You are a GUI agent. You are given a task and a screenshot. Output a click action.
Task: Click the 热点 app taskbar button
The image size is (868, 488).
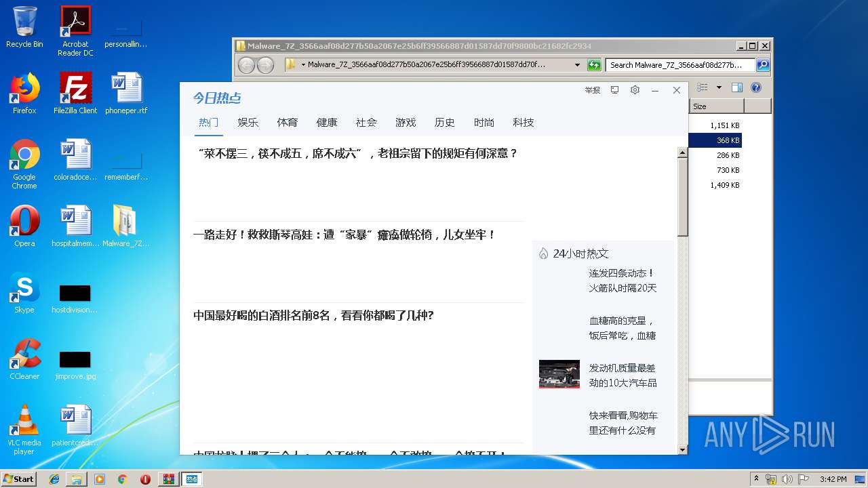click(192, 479)
